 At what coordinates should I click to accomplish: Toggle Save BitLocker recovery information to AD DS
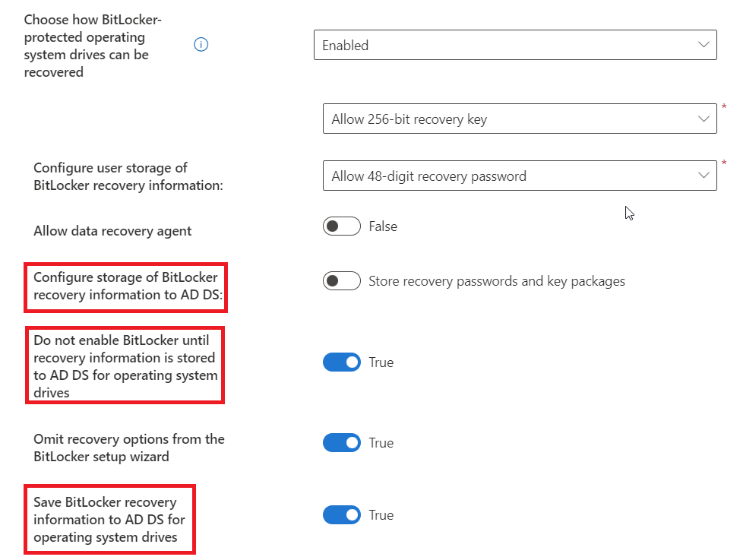click(342, 515)
